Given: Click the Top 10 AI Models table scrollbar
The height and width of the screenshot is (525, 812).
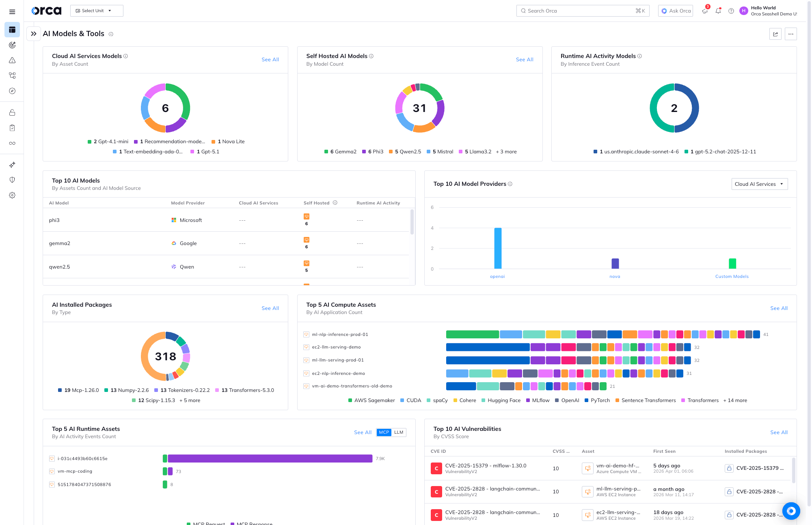Looking at the screenshot, I should pos(412,222).
